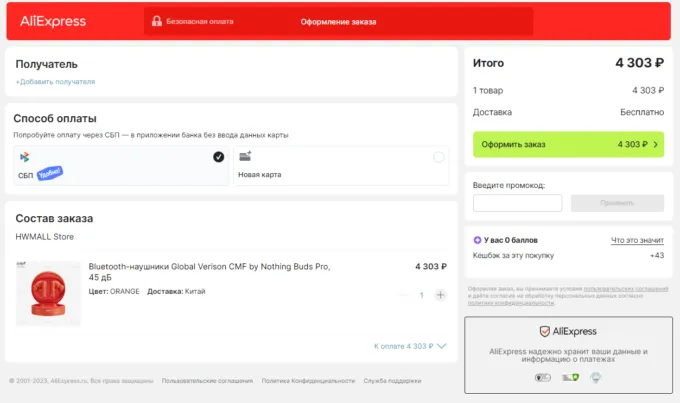Viewport: 680px width, 403px height.
Task: Select the SBP payment method
Action: pyautogui.click(x=120, y=165)
